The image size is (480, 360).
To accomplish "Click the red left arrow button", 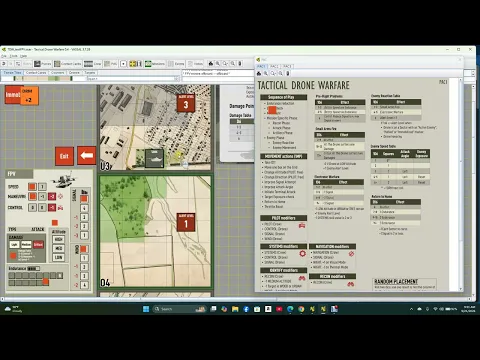I will [x=87, y=155].
